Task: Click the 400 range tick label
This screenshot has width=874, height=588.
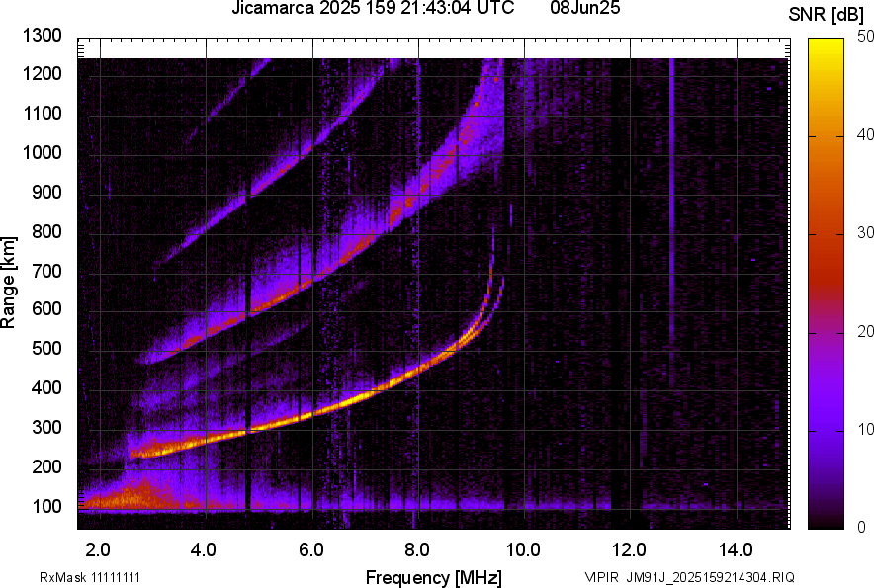Action: pos(46,387)
